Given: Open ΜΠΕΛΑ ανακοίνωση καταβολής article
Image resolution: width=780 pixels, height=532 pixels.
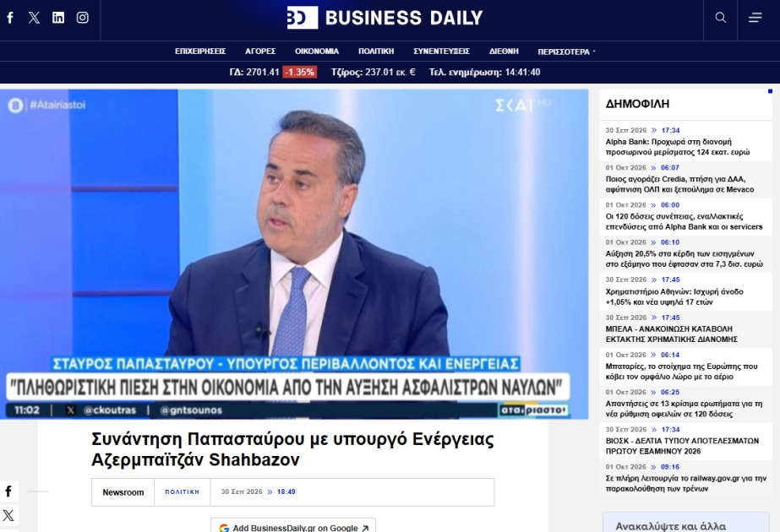Looking at the screenshot, I should click(672, 334).
